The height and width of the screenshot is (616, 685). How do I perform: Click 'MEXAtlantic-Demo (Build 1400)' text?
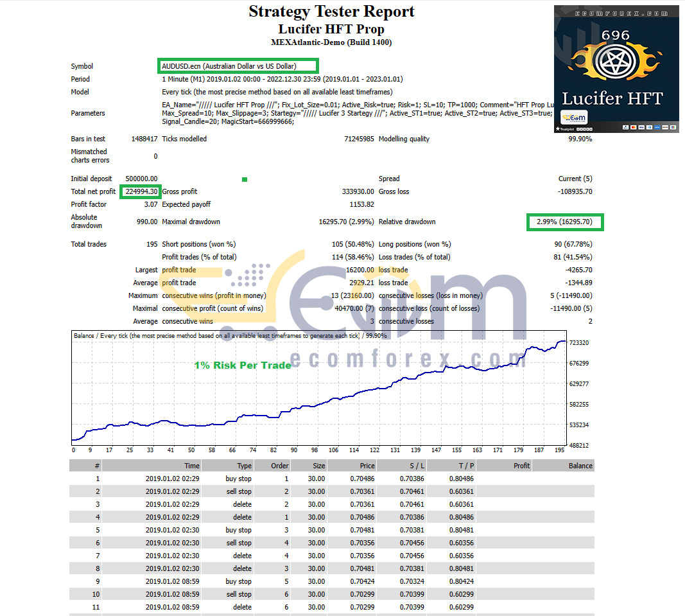click(331, 42)
